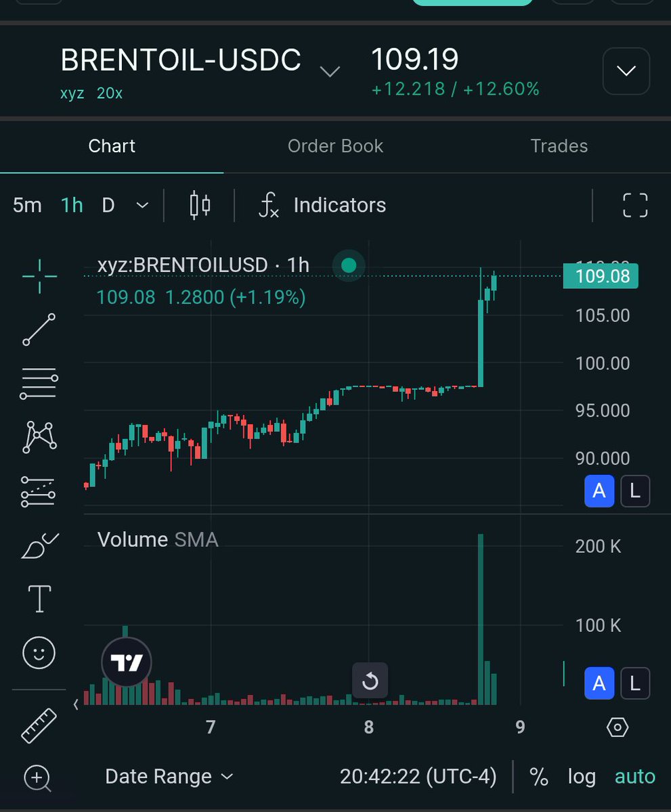
Task: Open the forecasting and measurement tool
Action: pyautogui.click(x=39, y=491)
